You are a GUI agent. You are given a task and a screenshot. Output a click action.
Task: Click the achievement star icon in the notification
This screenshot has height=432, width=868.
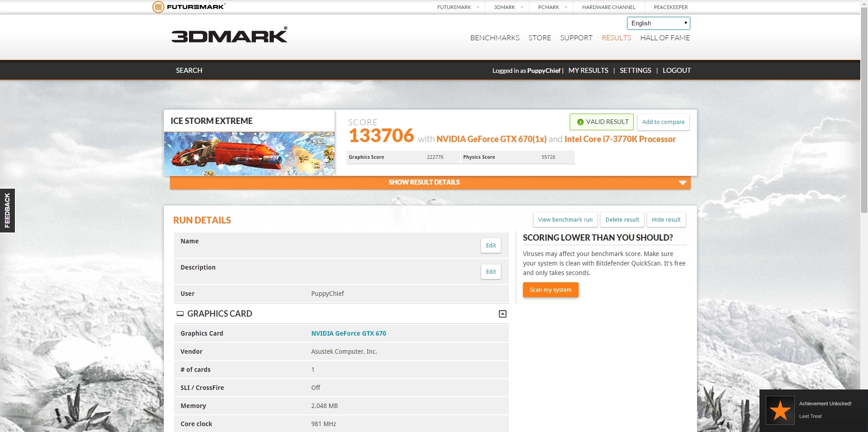tap(779, 410)
